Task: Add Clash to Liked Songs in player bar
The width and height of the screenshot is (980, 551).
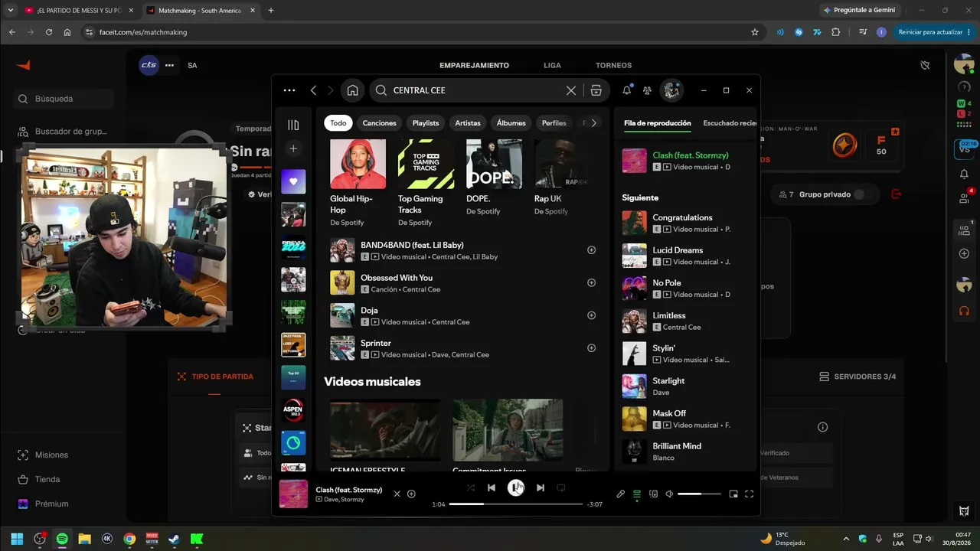Action: [x=411, y=494]
